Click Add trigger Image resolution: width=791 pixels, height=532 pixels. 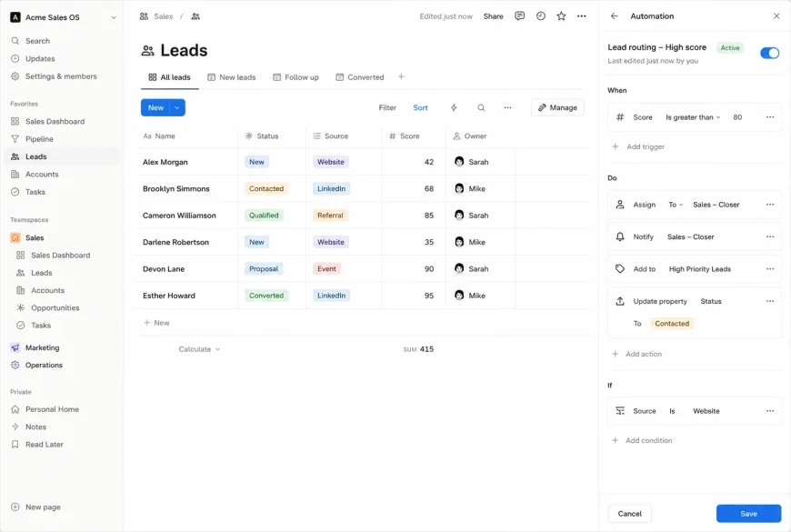point(638,146)
